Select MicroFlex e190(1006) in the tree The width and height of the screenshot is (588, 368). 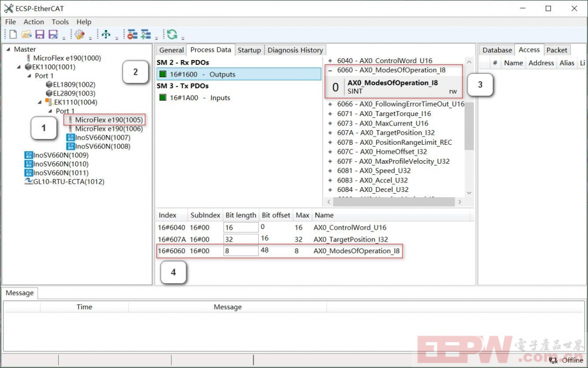[x=109, y=129]
